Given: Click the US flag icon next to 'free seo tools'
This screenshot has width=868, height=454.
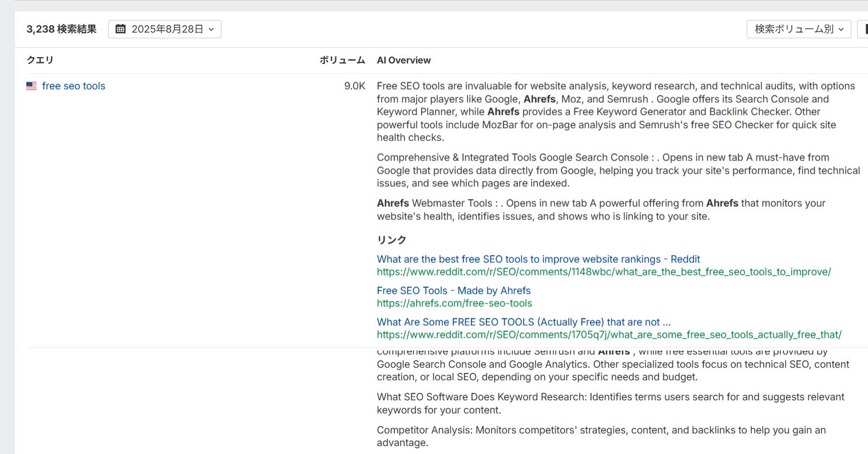Looking at the screenshot, I should tap(31, 86).
